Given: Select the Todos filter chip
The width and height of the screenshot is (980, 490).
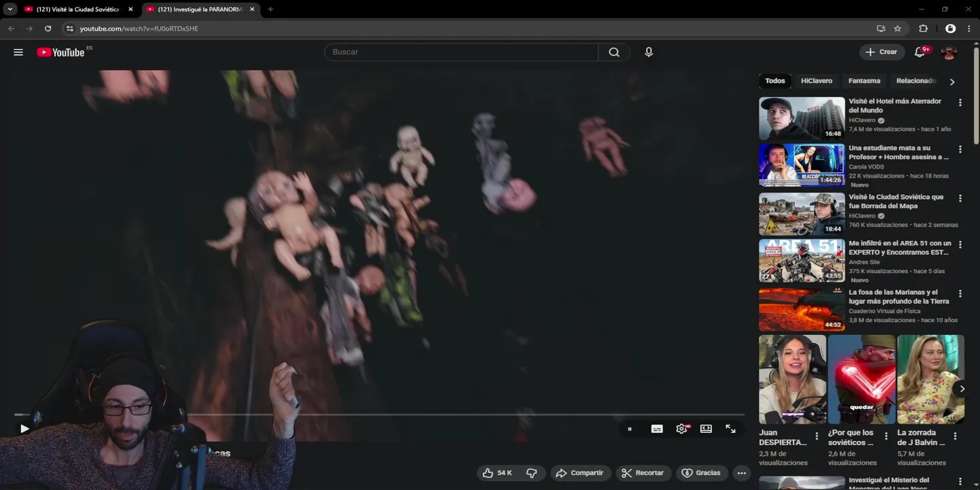Looking at the screenshot, I should tap(774, 81).
